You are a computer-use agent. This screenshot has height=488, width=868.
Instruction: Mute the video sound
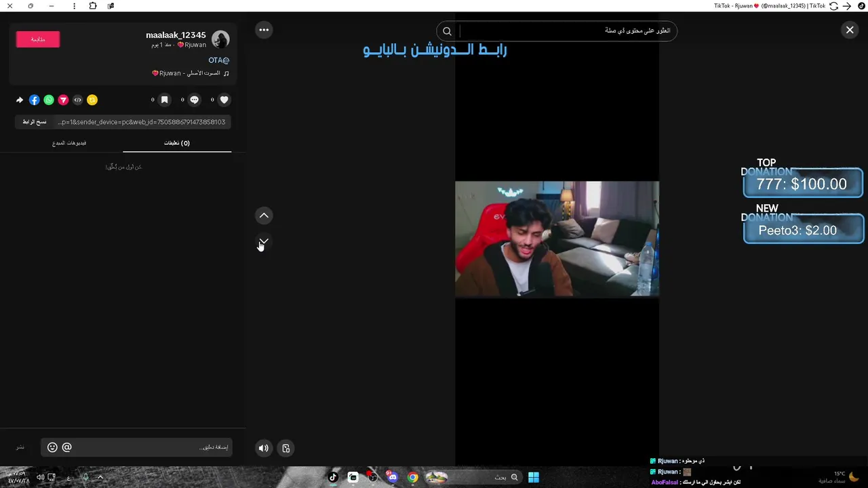[x=264, y=448]
